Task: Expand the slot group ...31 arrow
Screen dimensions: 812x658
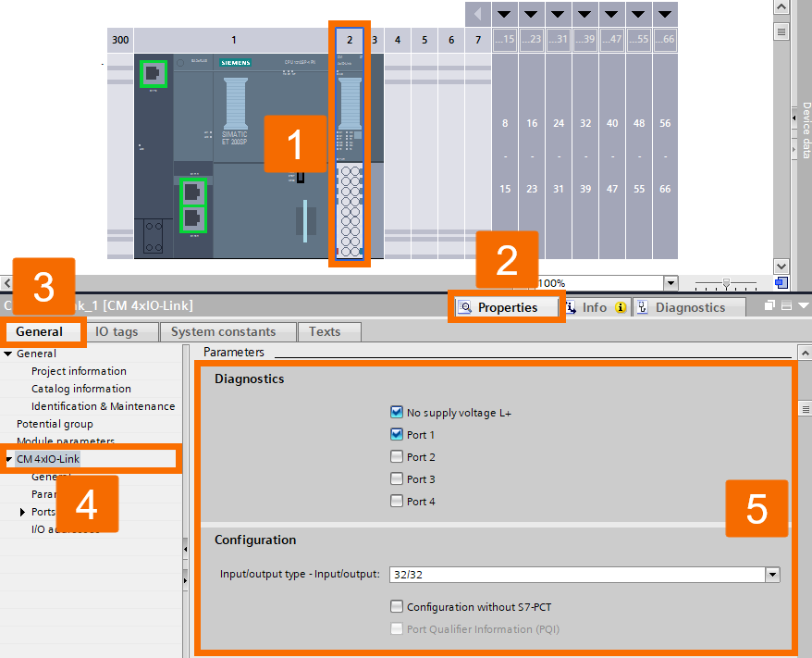Action: (x=559, y=14)
